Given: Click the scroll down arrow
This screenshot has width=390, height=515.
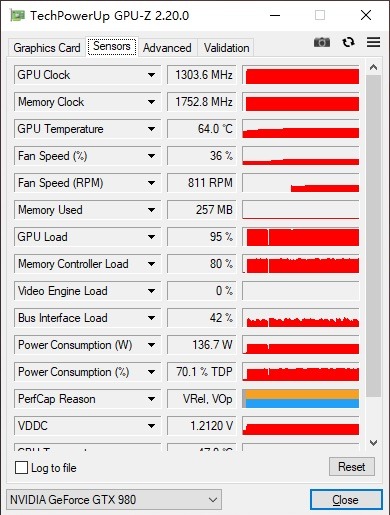Looking at the screenshot, I should tap(373, 443).
